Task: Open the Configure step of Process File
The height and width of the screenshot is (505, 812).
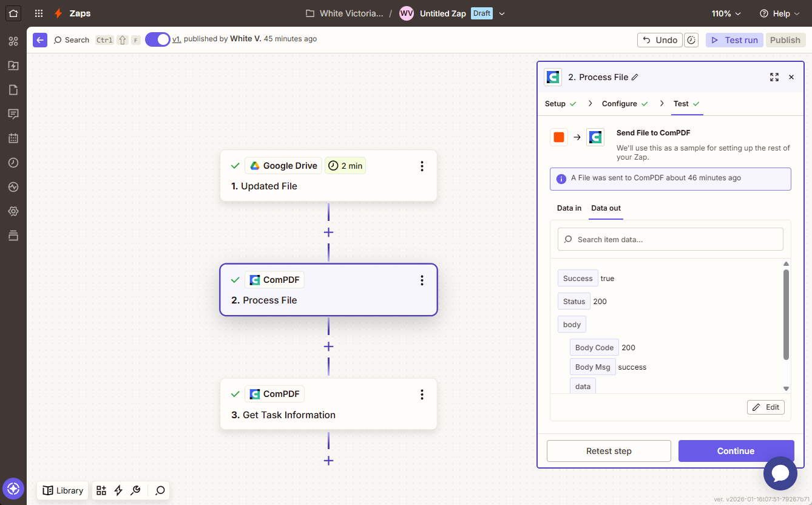Action: 619,103
